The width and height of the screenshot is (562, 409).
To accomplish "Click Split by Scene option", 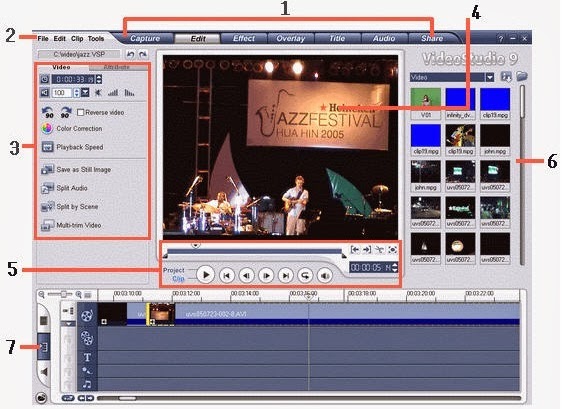I will (x=70, y=206).
